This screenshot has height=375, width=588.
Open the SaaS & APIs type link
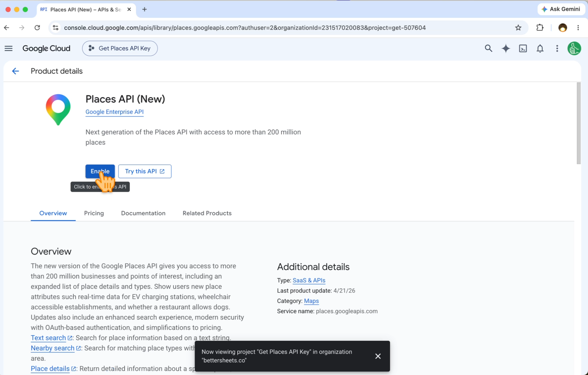pos(309,281)
